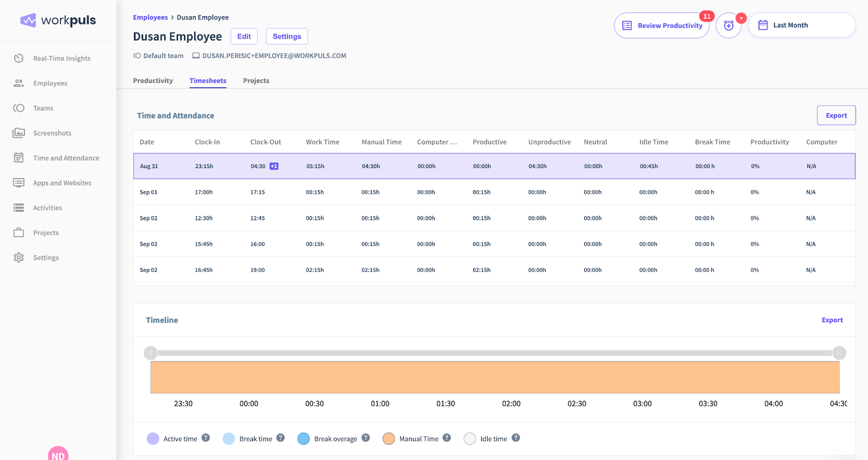Toggle Break time legend circle
This screenshot has height=460, width=868.
[x=229, y=438]
